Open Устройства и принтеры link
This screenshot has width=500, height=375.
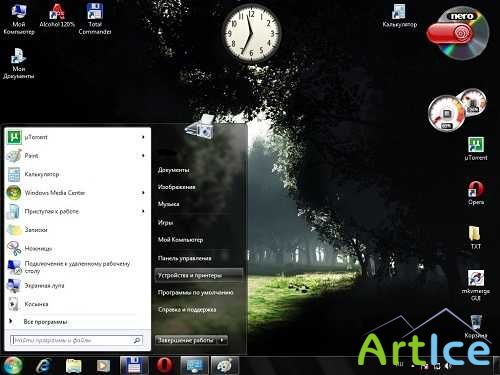click(x=198, y=275)
